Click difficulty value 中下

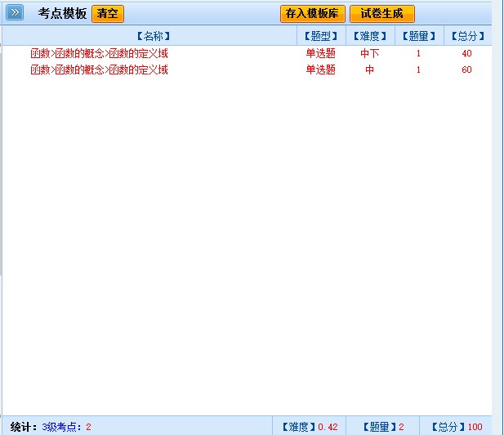tap(370, 53)
